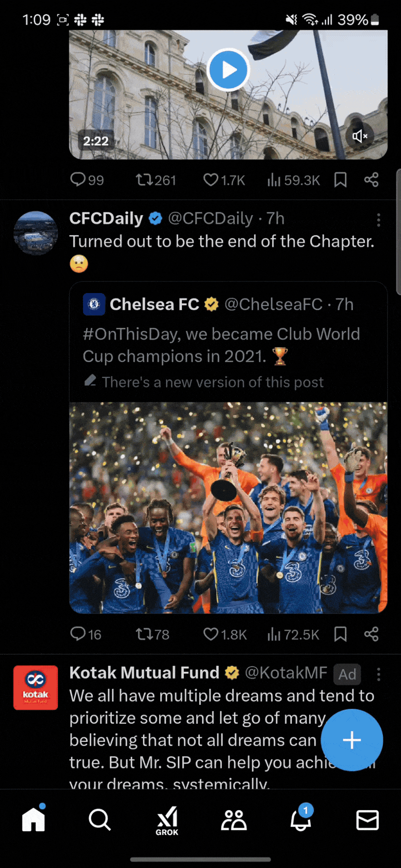Bookmark the CFCDaily post
The width and height of the screenshot is (401, 868).
coord(341,634)
